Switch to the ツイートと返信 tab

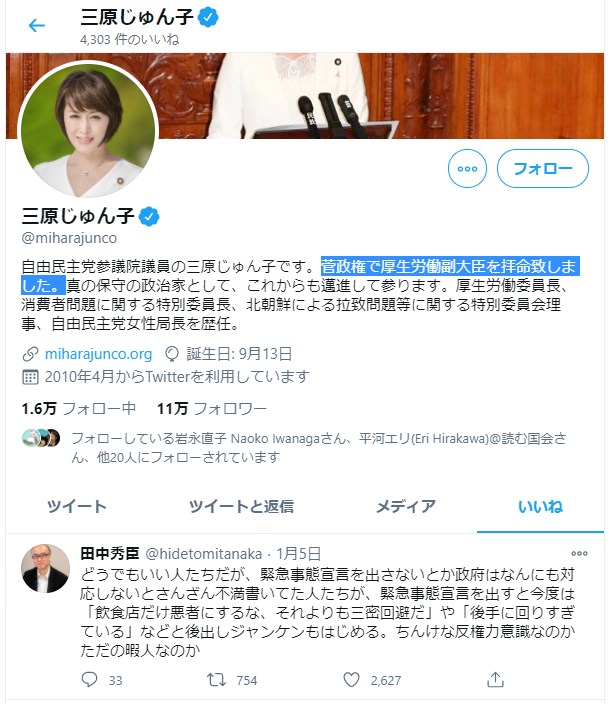pyautogui.click(x=241, y=506)
